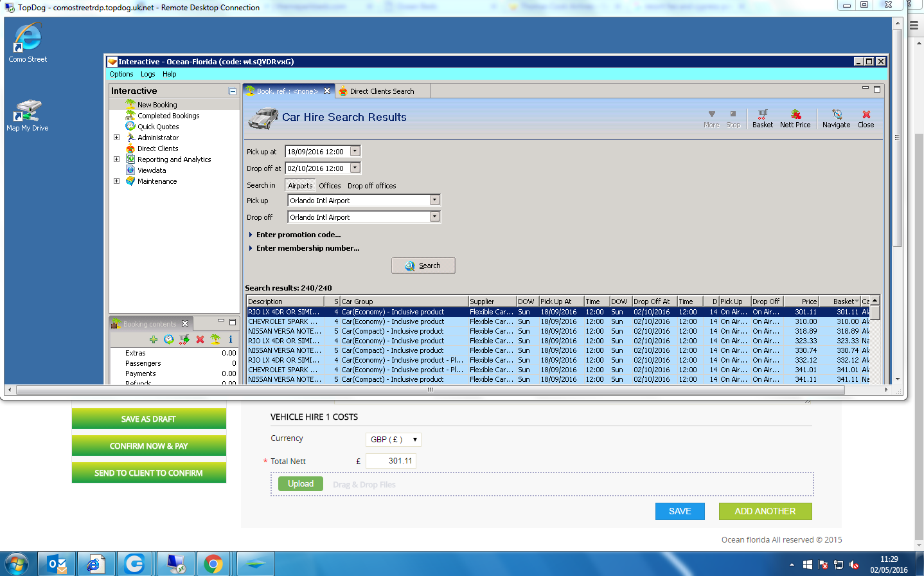Screen dimensions: 924x576
Task: Open the Basket toolbar icon
Action: [x=763, y=118]
